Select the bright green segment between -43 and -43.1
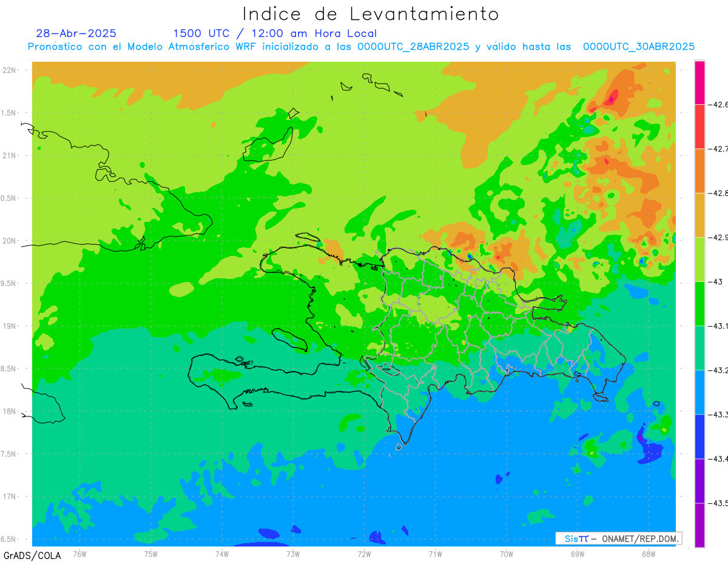728x562 pixels. [699, 303]
